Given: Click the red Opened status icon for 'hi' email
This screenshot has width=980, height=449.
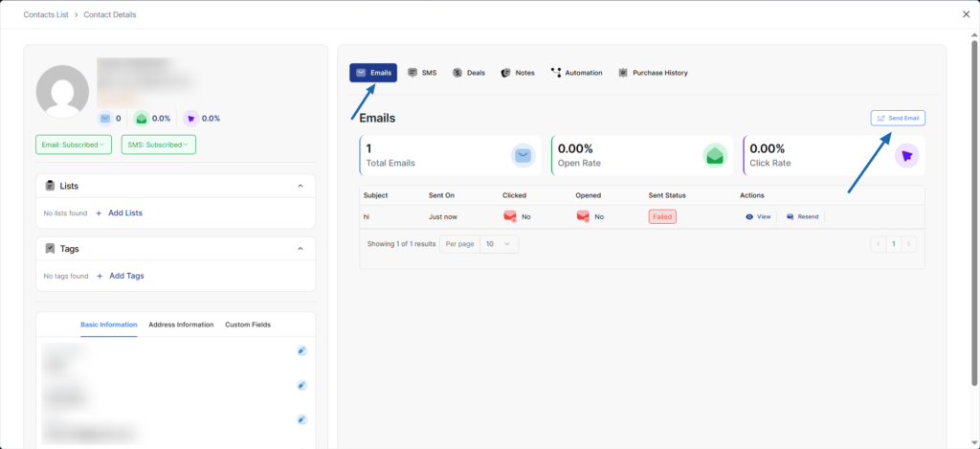Looking at the screenshot, I should pyautogui.click(x=583, y=216).
